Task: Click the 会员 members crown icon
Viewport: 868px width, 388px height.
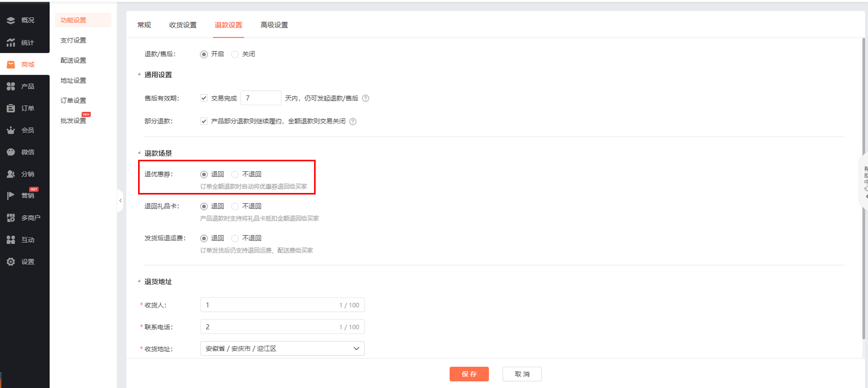Action: pyautogui.click(x=10, y=130)
